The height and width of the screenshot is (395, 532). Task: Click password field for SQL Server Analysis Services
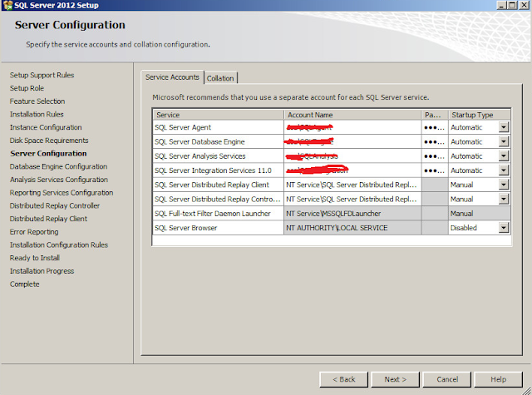(x=435, y=156)
